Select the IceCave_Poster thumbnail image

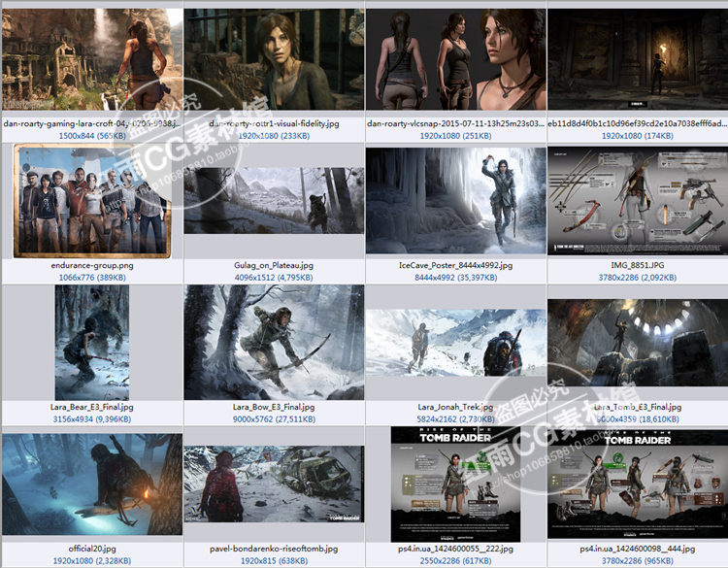click(x=455, y=201)
